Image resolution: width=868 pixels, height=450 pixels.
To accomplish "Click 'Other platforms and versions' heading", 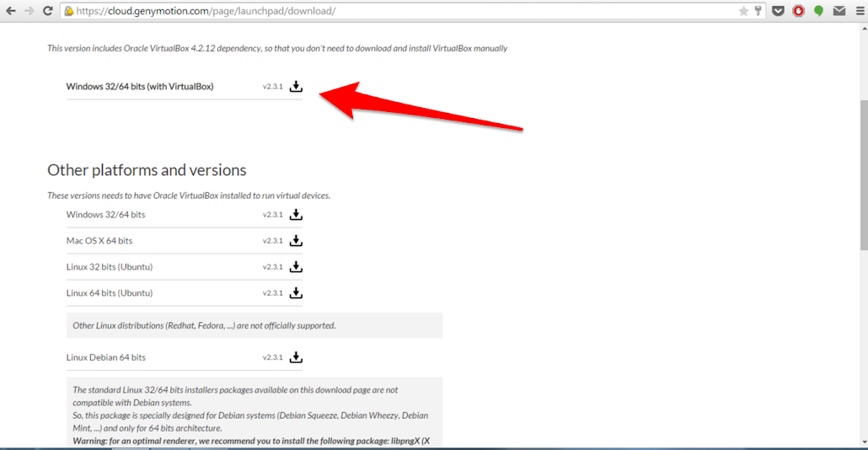I will pyautogui.click(x=147, y=170).
